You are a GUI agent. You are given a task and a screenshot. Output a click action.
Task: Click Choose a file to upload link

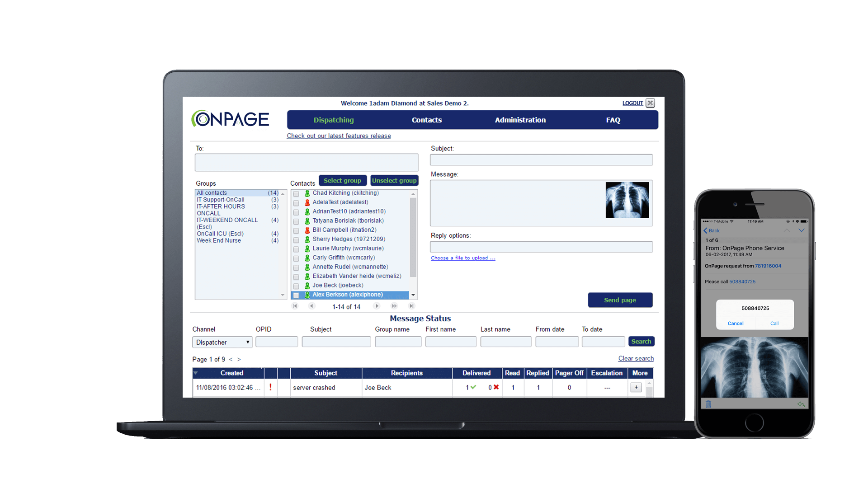(463, 258)
